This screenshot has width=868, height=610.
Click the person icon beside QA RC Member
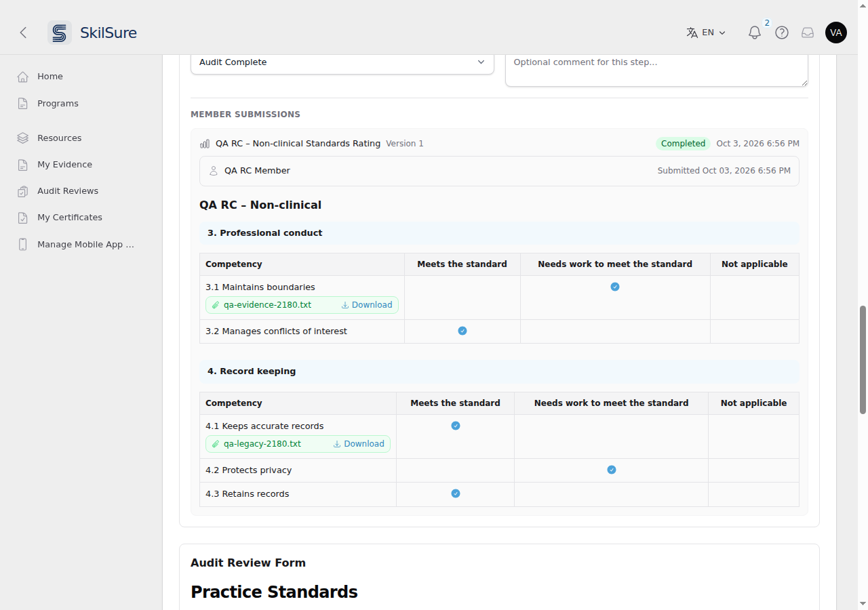pyautogui.click(x=214, y=171)
